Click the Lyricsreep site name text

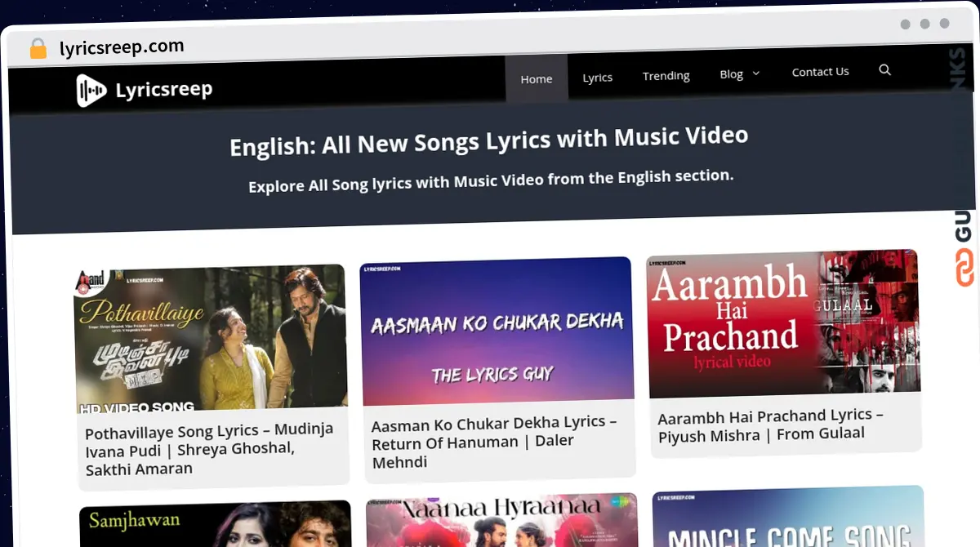coord(164,89)
